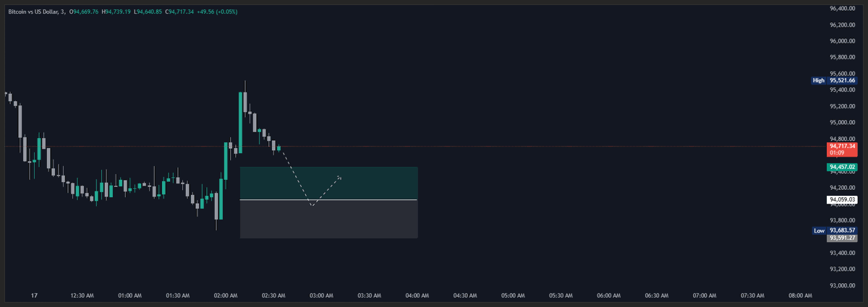The height and width of the screenshot is (307, 868).
Task: Click 08:00 AM on the time axis
Action: click(800, 295)
